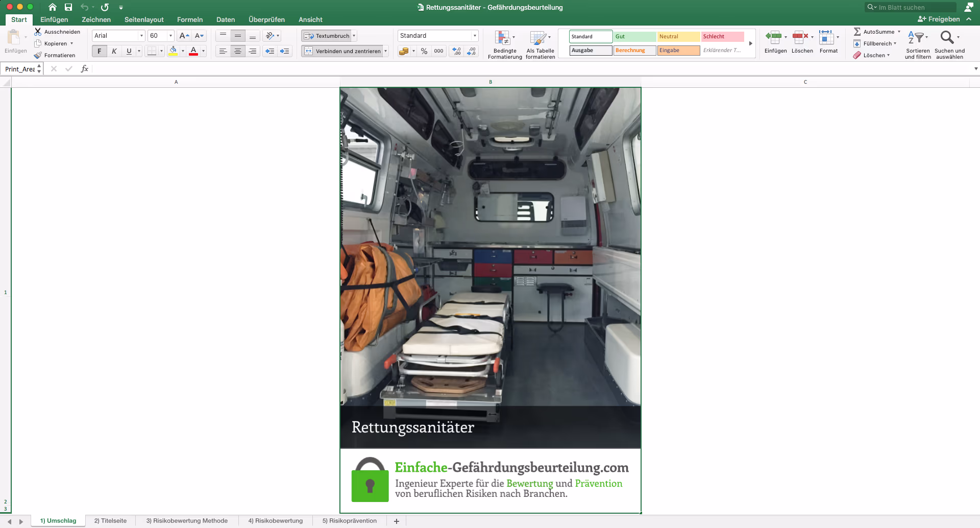Open Bedingte Formatierung

click(505, 45)
